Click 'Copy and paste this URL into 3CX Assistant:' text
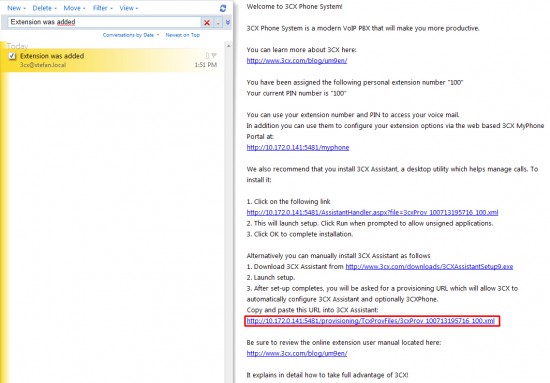The height and width of the screenshot is (383, 550). 313,310
